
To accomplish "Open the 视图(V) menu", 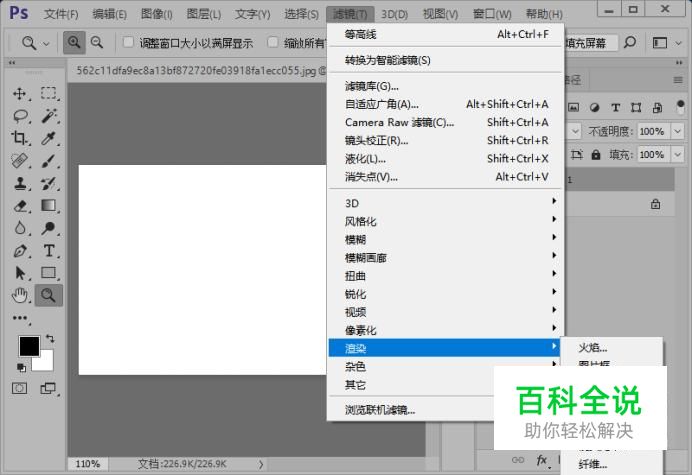I will click(x=440, y=14).
